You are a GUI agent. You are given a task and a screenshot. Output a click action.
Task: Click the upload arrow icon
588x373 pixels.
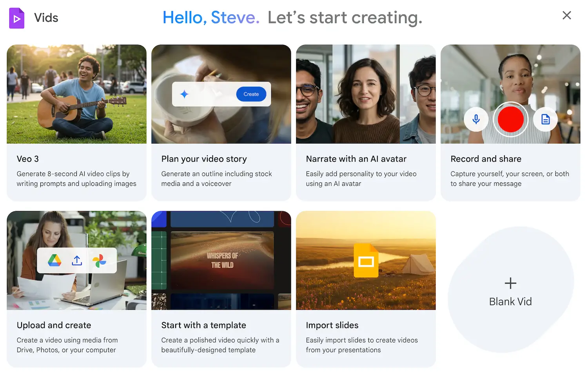[x=77, y=260]
